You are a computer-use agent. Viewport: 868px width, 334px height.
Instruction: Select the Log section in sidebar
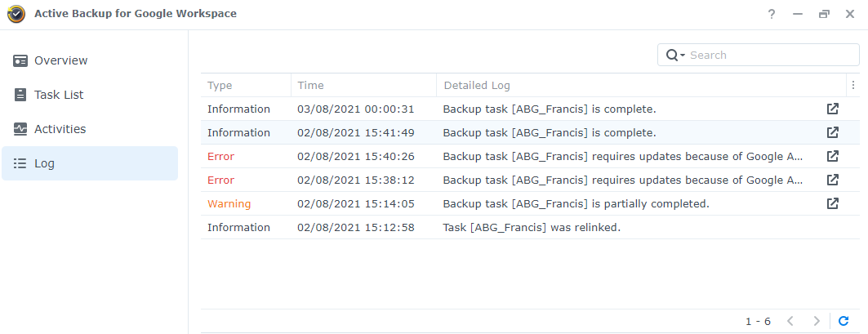tap(91, 163)
